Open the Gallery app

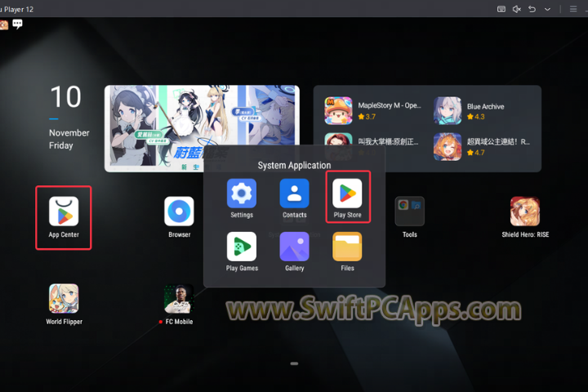click(294, 247)
